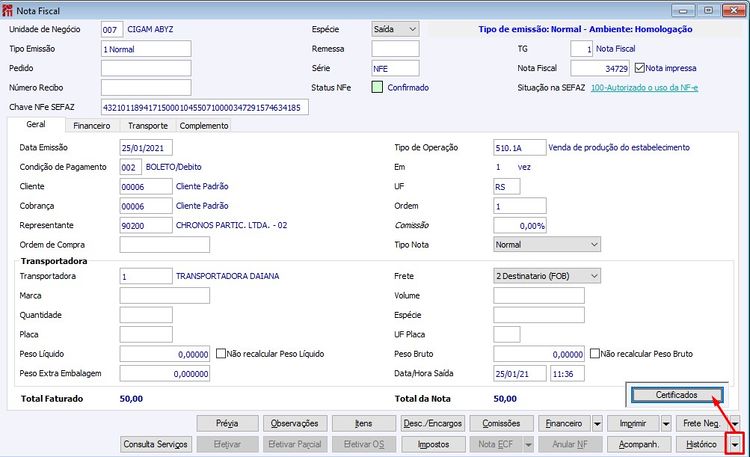Click the Pedido input field
750x457 pixels.
click(x=146, y=68)
